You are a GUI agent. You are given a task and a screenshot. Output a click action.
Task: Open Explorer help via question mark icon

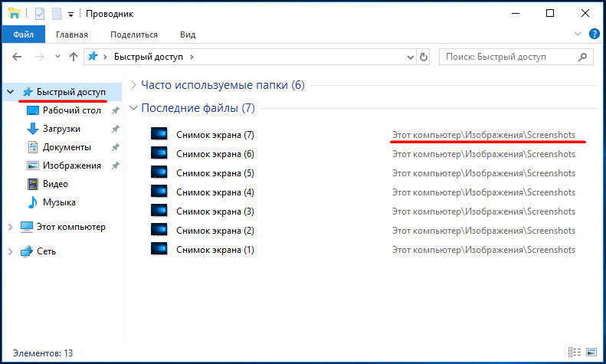tap(594, 34)
